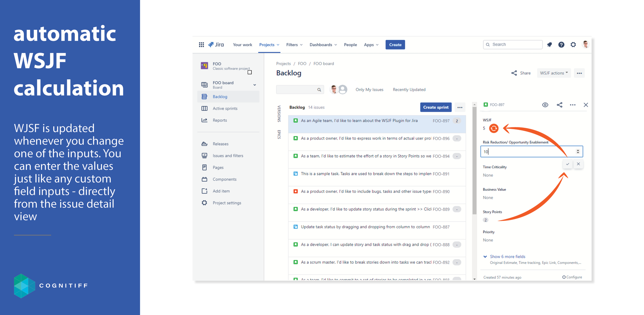
Task: Toggle watch on issue FOO-897 eye icon
Action: pos(545,105)
